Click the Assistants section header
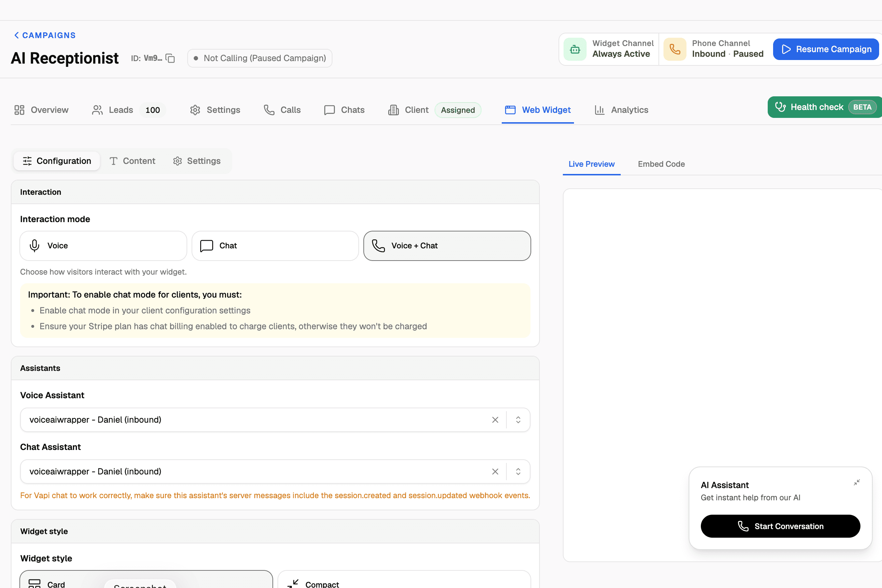 click(x=275, y=368)
